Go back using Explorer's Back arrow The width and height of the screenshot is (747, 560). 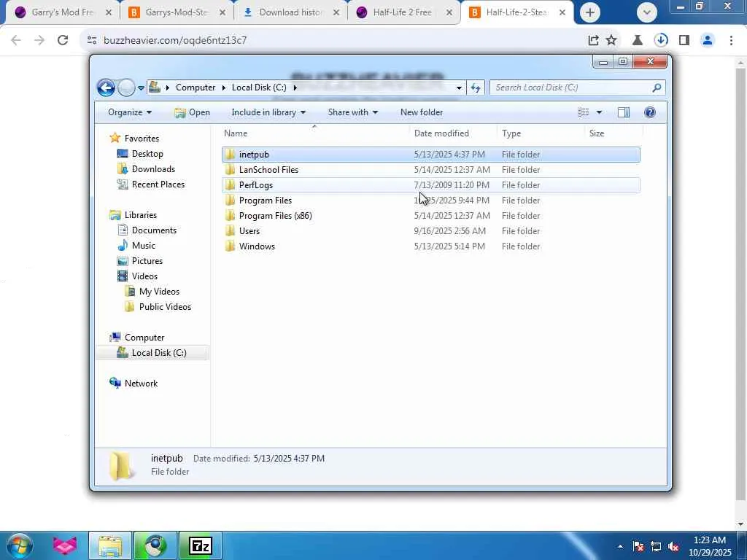coord(106,87)
